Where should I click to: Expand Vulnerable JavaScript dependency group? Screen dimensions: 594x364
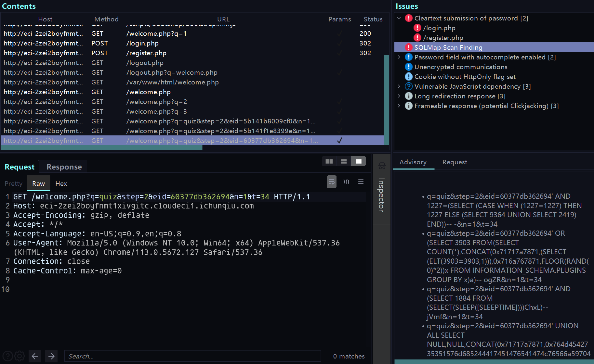pos(399,86)
